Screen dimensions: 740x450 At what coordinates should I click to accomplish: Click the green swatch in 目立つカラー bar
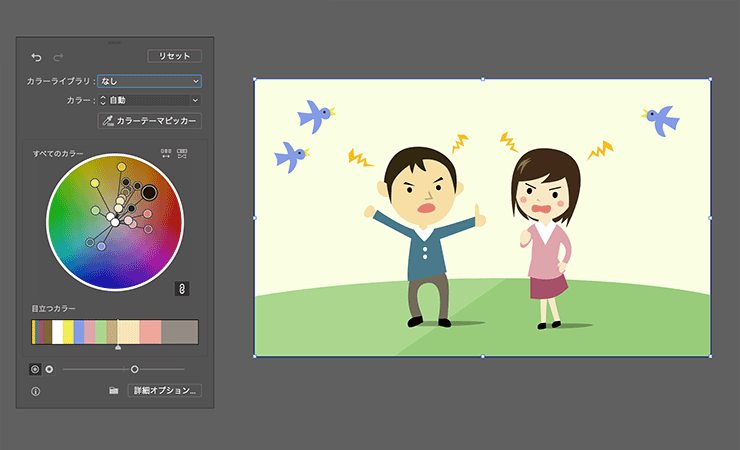101,332
